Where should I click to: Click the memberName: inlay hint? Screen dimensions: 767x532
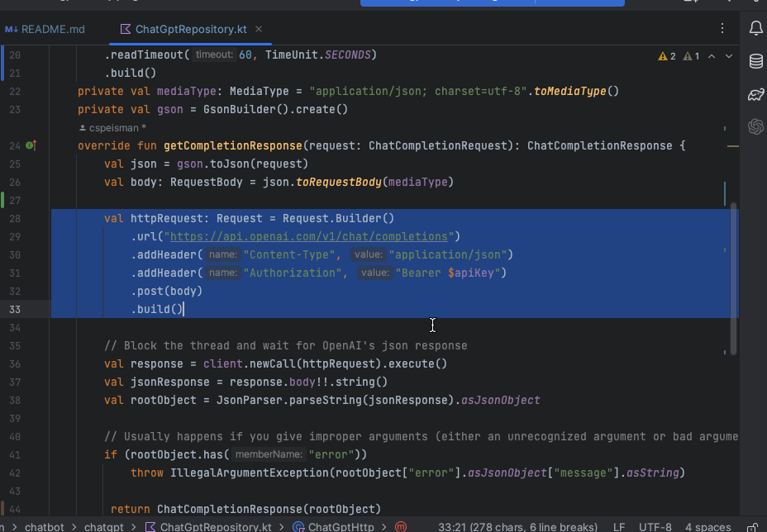pos(268,454)
